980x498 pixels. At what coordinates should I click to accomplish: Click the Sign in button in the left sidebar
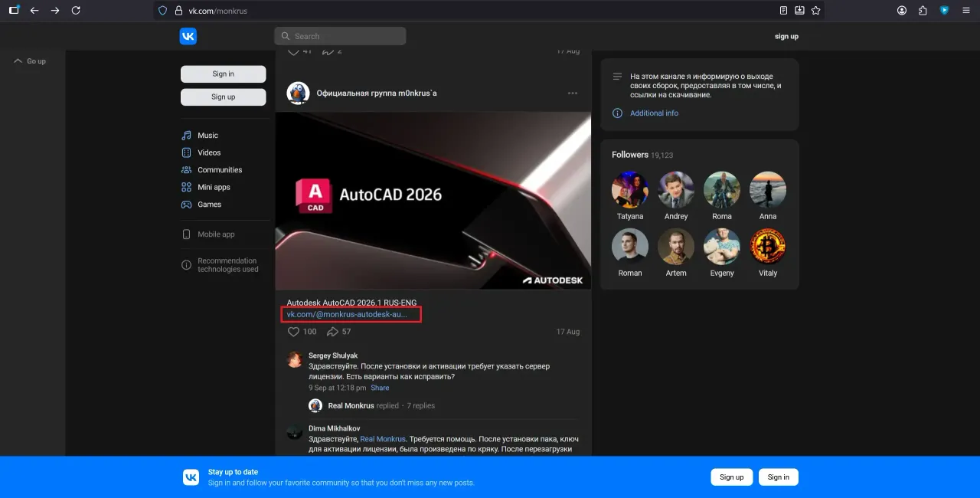pyautogui.click(x=224, y=74)
